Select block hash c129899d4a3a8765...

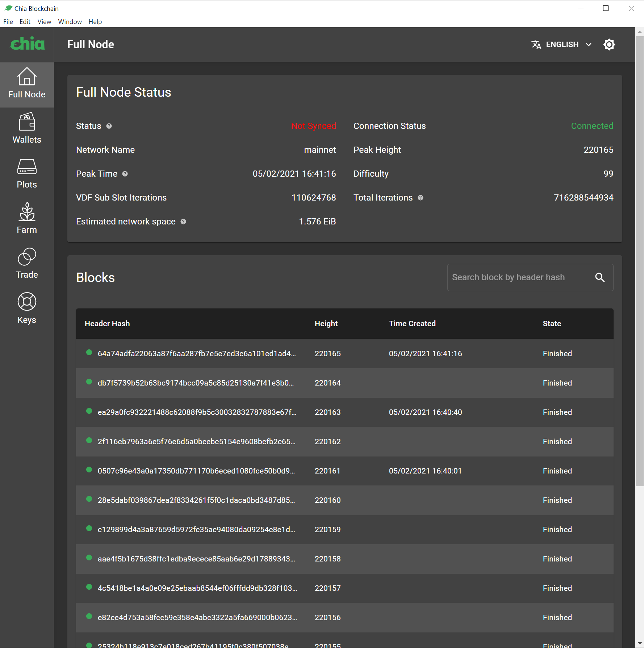point(196,530)
